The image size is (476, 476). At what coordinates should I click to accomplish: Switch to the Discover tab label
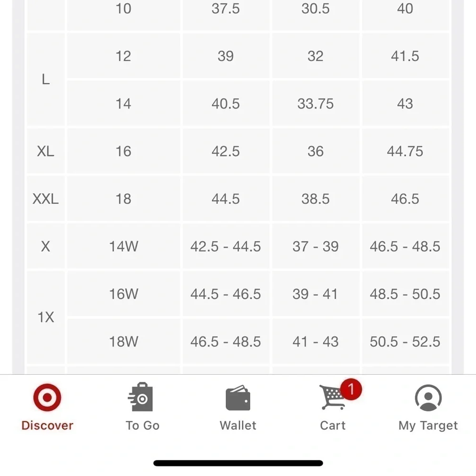[47, 425]
